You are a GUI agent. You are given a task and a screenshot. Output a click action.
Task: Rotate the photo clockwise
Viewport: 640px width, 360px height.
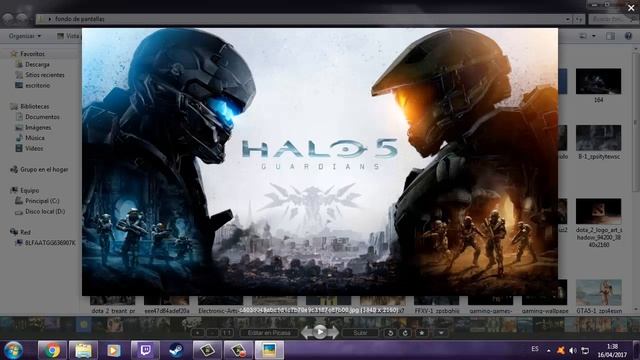coord(405,333)
